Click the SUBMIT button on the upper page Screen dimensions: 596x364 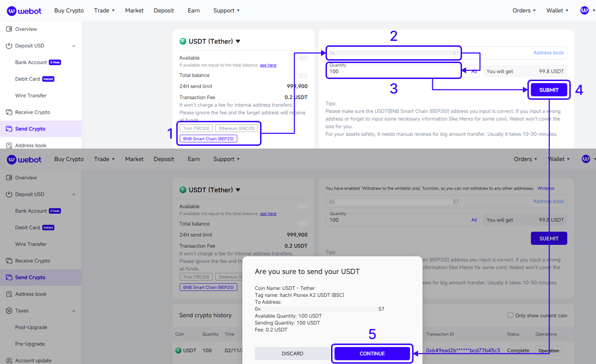(549, 90)
